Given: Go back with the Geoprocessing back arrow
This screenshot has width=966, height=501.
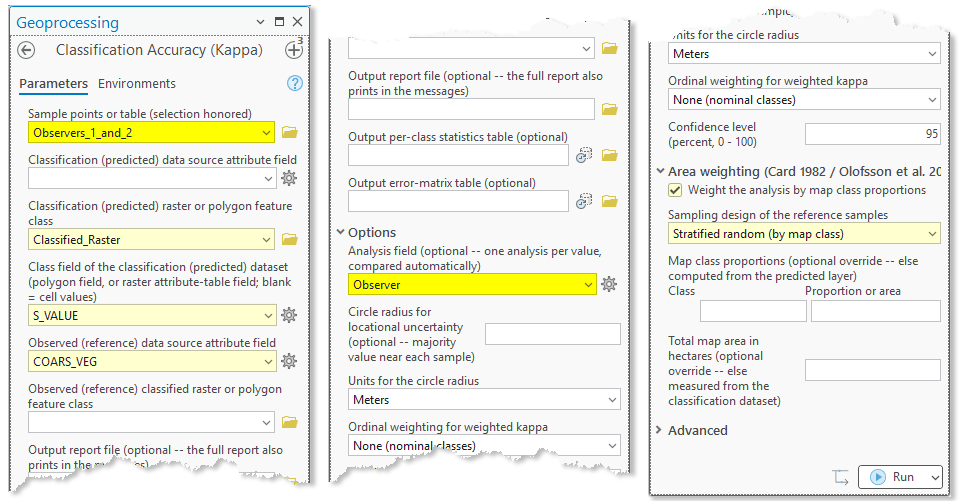Looking at the screenshot, I should pos(26,50).
